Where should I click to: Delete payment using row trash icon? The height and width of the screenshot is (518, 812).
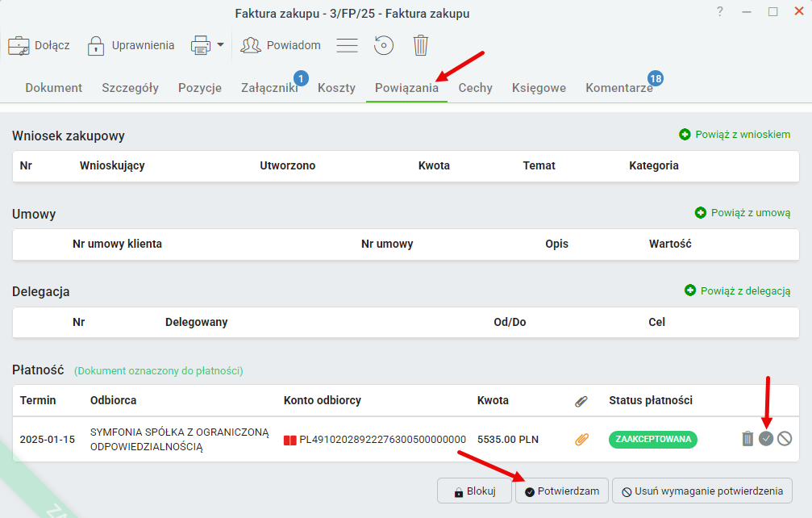click(747, 439)
